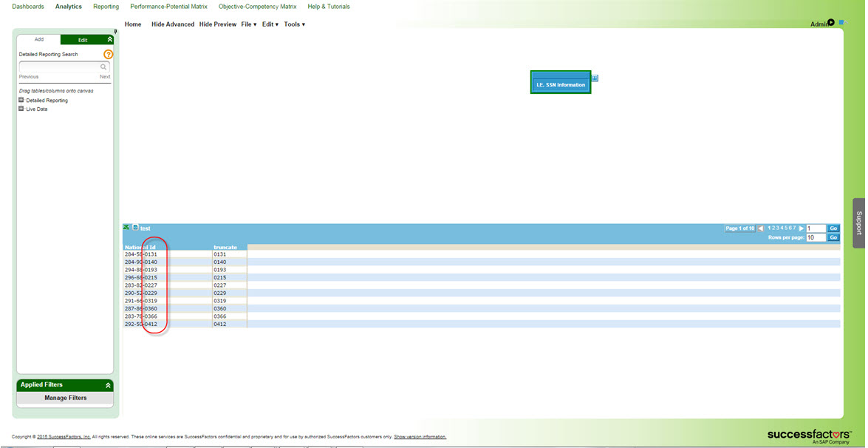Go to next results page arrow

[x=802, y=228]
